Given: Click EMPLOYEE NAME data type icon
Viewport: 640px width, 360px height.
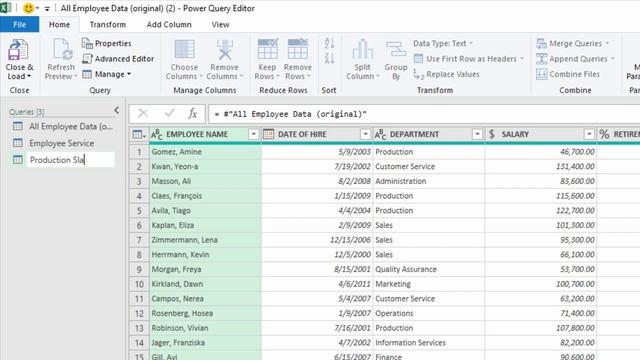Looking at the screenshot, I should coord(157,134).
